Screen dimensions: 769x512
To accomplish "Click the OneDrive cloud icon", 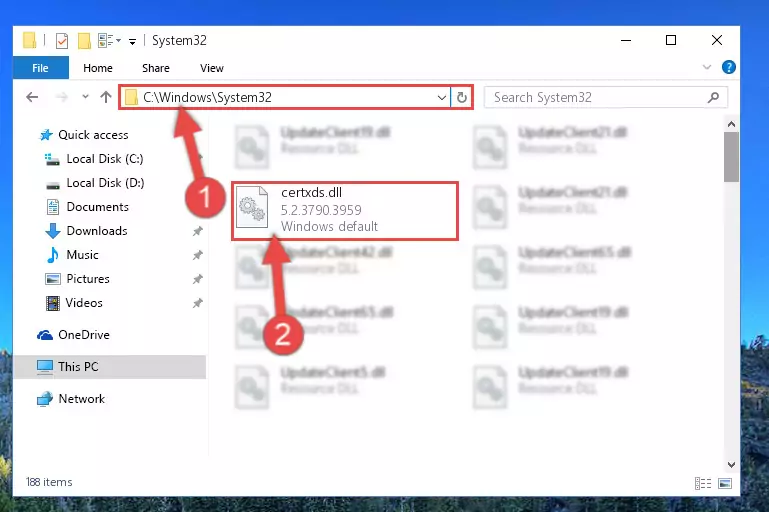I will (x=45, y=335).
